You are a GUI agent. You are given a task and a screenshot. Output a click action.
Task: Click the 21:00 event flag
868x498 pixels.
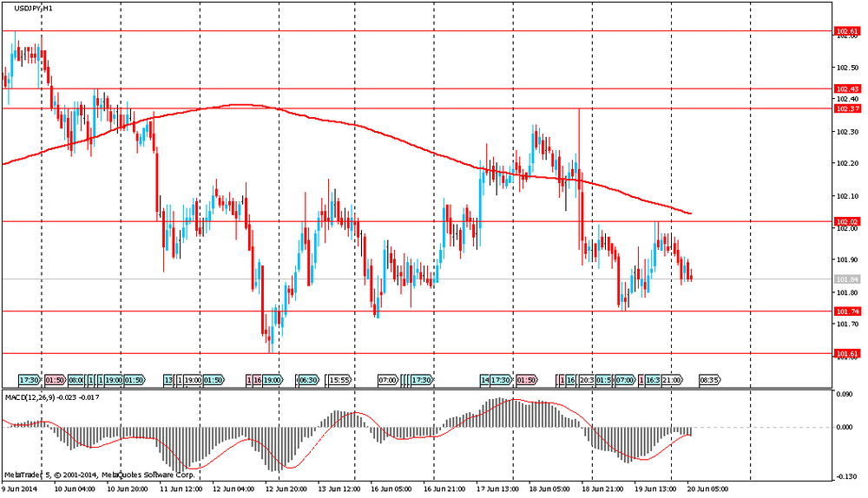[x=672, y=380]
